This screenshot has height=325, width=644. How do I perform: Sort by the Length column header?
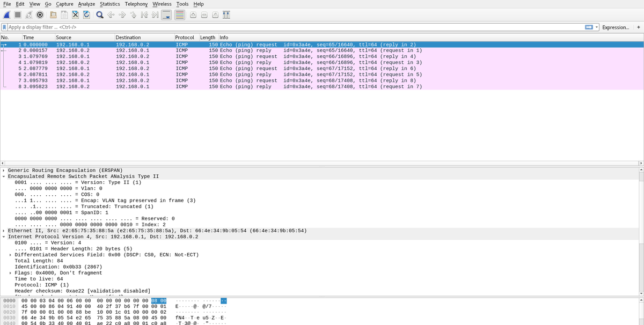point(208,38)
